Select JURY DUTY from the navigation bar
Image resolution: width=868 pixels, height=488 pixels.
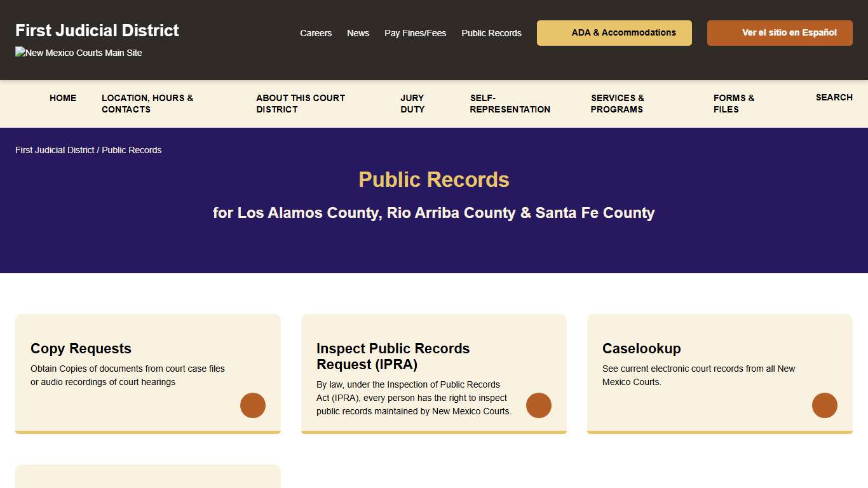(412, 104)
